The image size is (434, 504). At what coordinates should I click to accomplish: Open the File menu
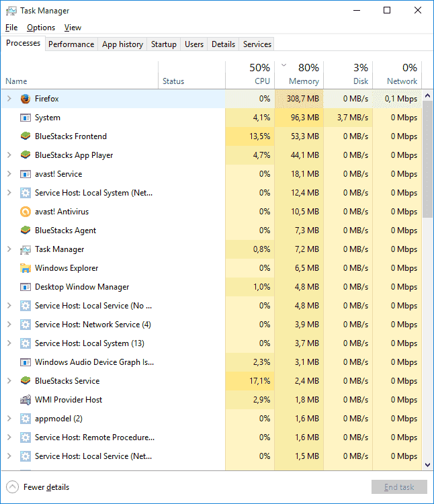tap(11, 28)
